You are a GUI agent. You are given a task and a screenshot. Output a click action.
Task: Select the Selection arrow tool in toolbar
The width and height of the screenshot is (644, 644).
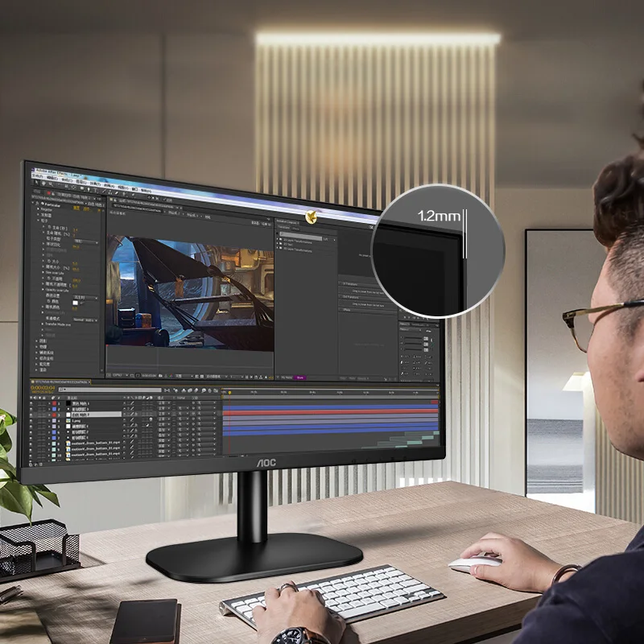[36, 183]
